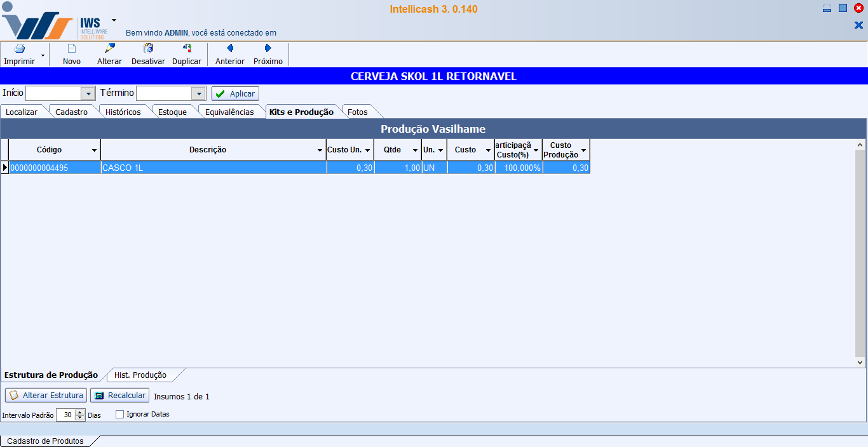Click the CASCO 1L description cell
Screen dimensions: 868x447
[x=214, y=168]
